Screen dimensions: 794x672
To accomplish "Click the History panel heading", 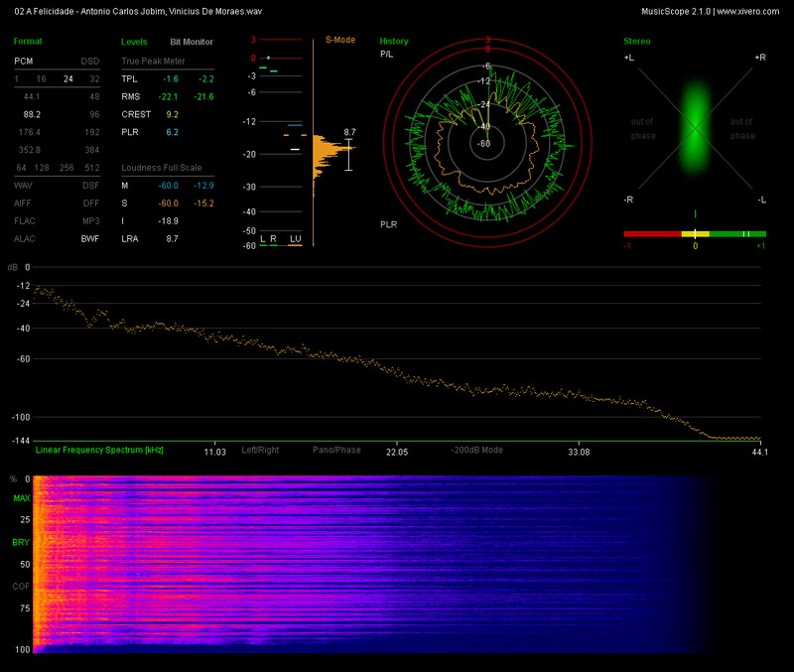I will [x=394, y=42].
